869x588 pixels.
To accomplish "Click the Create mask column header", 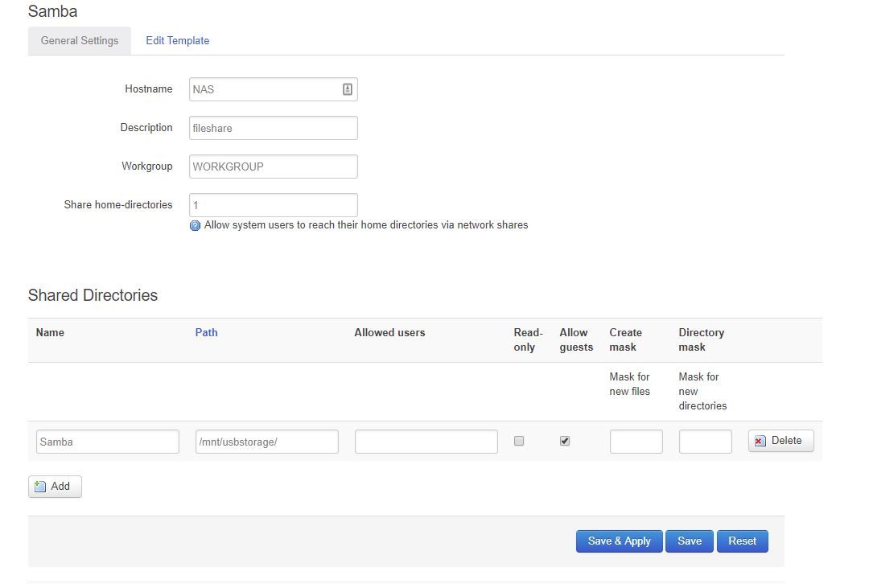I will pyautogui.click(x=626, y=339).
